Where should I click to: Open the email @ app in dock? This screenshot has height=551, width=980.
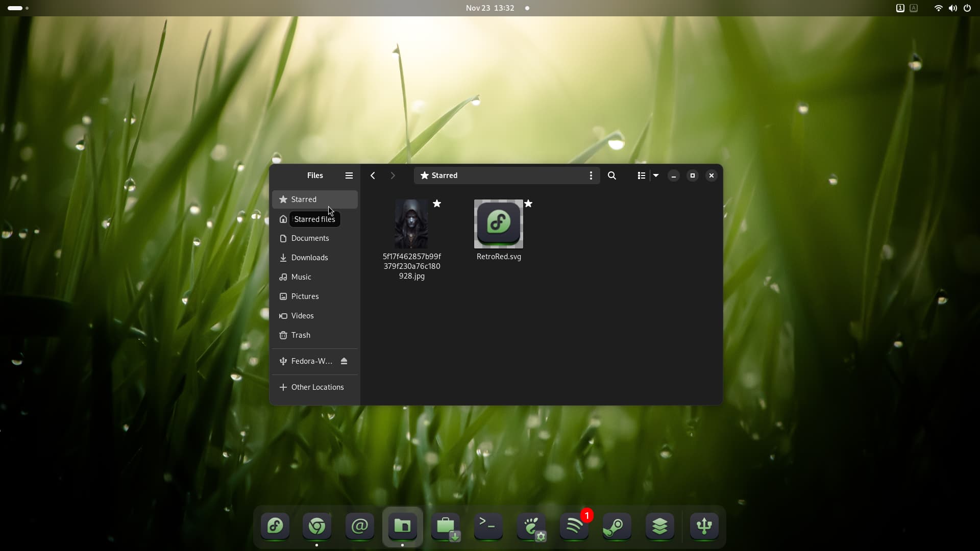click(x=360, y=526)
